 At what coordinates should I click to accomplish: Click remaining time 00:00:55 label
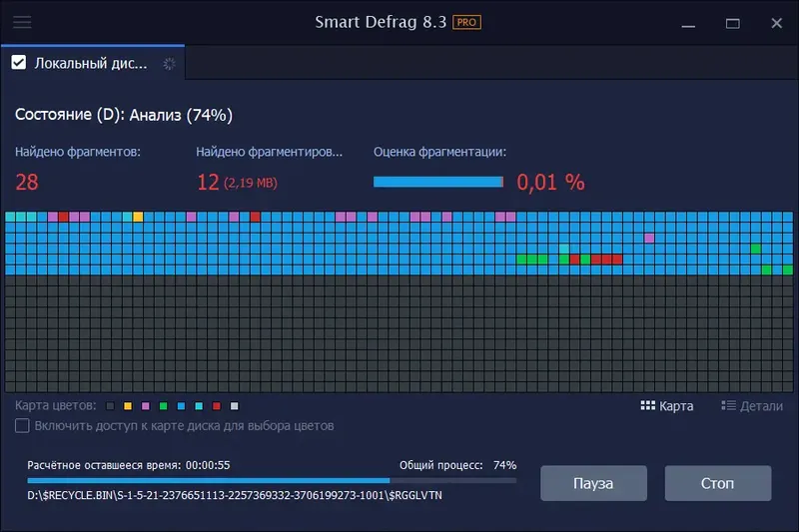129,465
